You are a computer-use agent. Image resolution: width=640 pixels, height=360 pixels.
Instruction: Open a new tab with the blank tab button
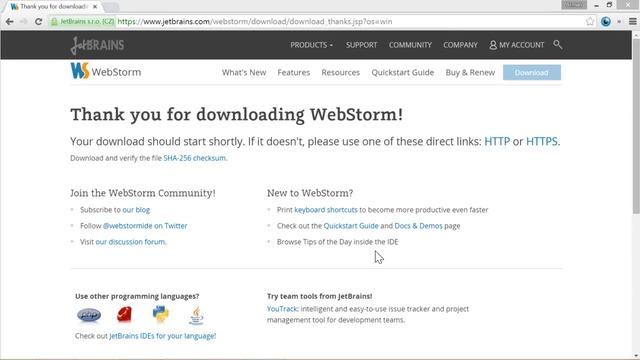coord(111,7)
